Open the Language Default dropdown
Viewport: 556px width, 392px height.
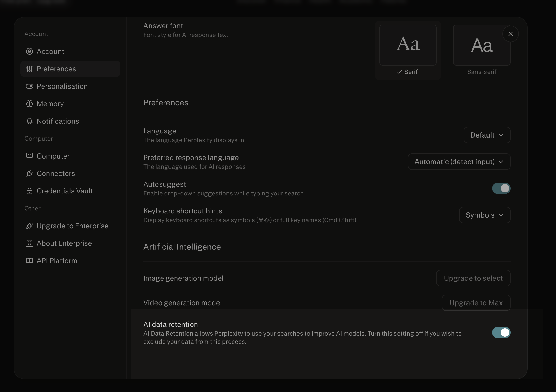(x=487, y=135)
